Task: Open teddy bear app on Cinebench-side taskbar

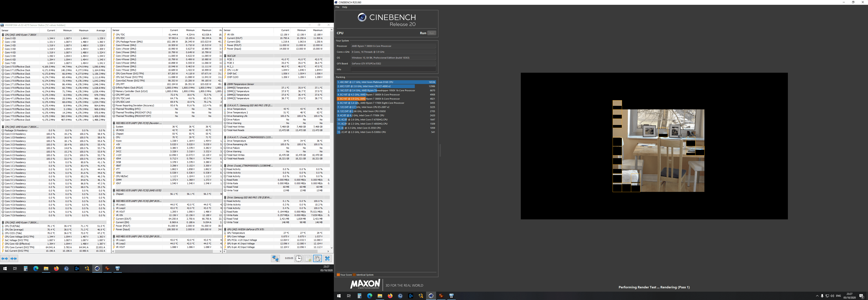Action: 441,296
